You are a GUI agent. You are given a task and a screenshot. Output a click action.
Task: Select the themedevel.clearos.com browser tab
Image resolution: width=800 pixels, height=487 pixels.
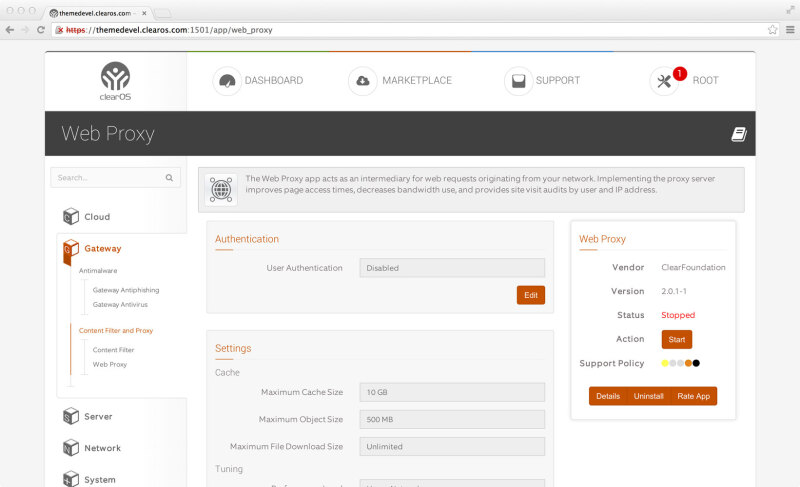[x=95, y=13]
